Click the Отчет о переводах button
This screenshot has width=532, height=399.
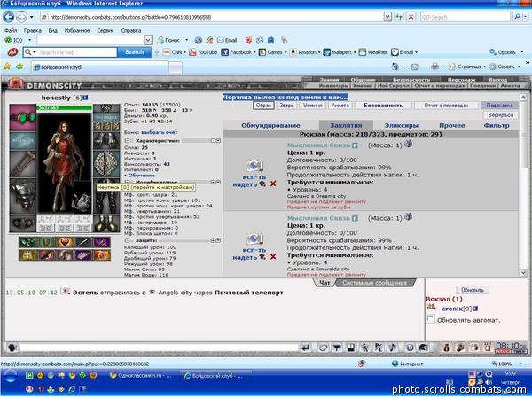446,106
